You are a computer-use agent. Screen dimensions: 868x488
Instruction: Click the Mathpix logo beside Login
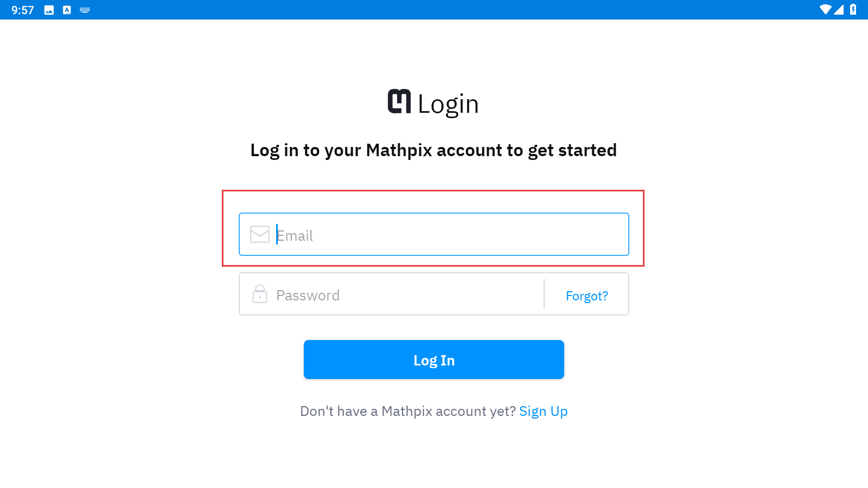click(x=399, y=101)
